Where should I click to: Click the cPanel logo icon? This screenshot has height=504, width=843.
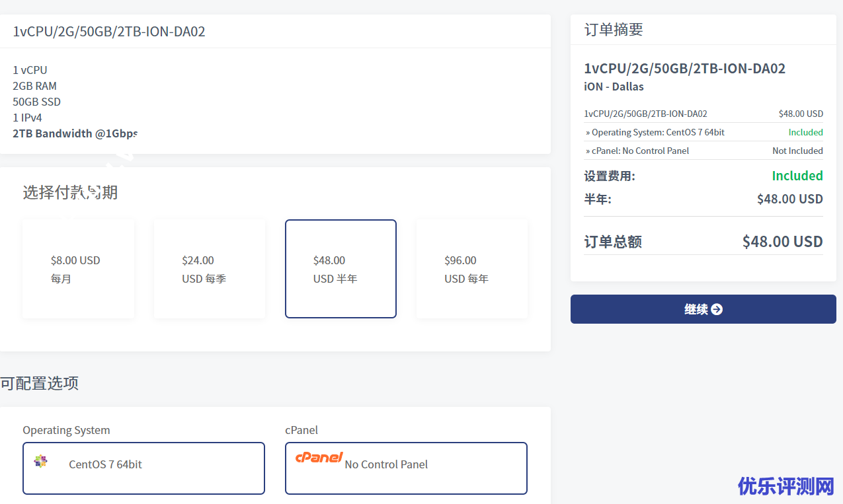[319, 457]
